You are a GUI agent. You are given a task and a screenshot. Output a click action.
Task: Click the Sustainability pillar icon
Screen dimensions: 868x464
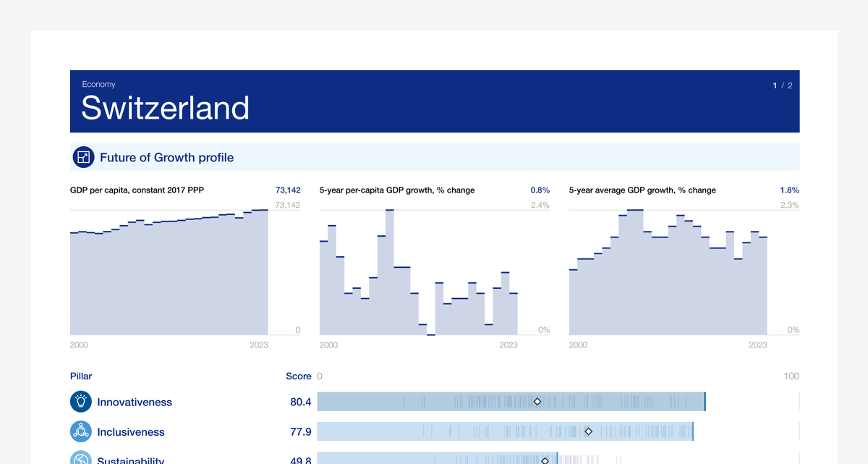coord(80,458)
